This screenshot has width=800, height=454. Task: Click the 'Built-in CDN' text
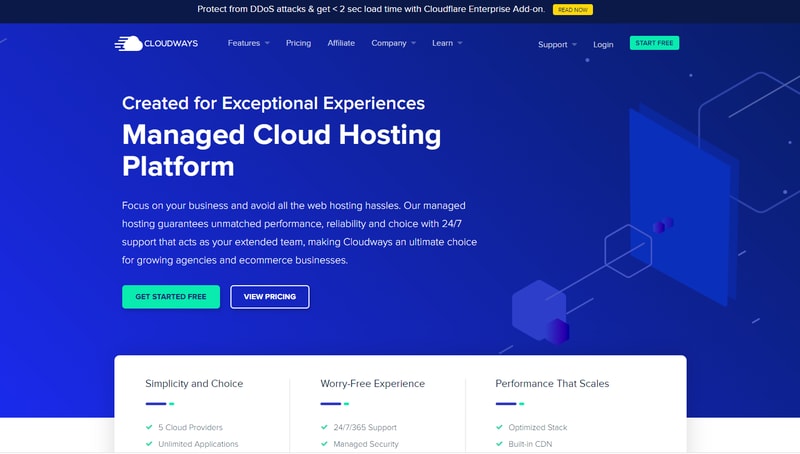530,444
